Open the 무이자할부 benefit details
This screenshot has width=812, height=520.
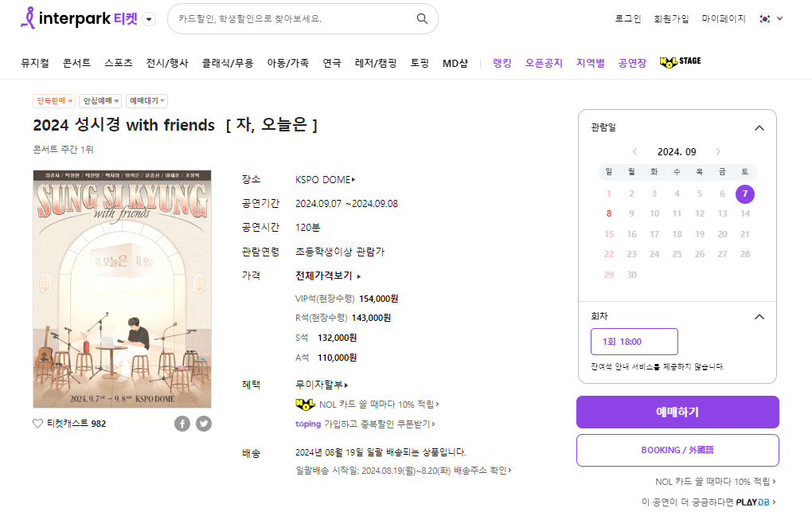click(322, 385)
